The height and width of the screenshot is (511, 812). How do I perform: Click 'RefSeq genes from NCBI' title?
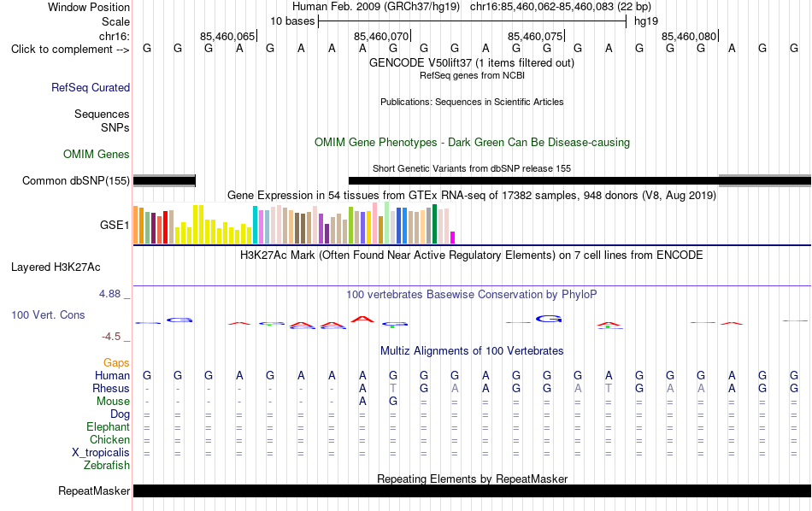pos(473,75)
